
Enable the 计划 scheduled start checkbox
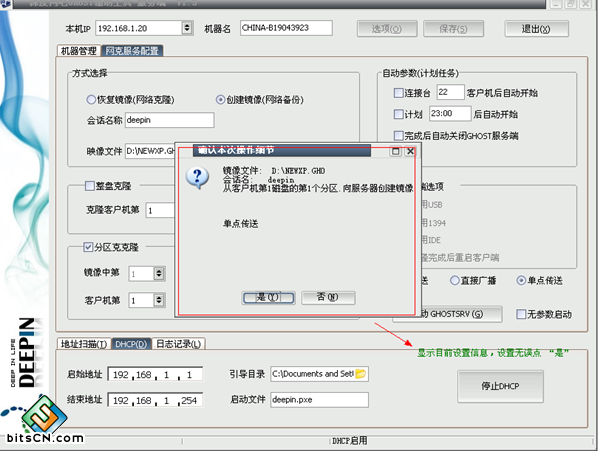pos(398,114)
